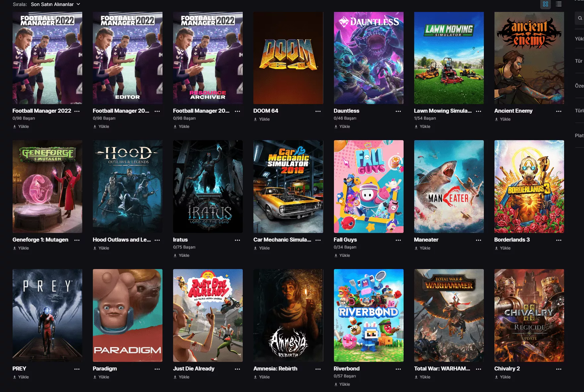Open Maneater three-dot options menu

(x=479, y=240)
